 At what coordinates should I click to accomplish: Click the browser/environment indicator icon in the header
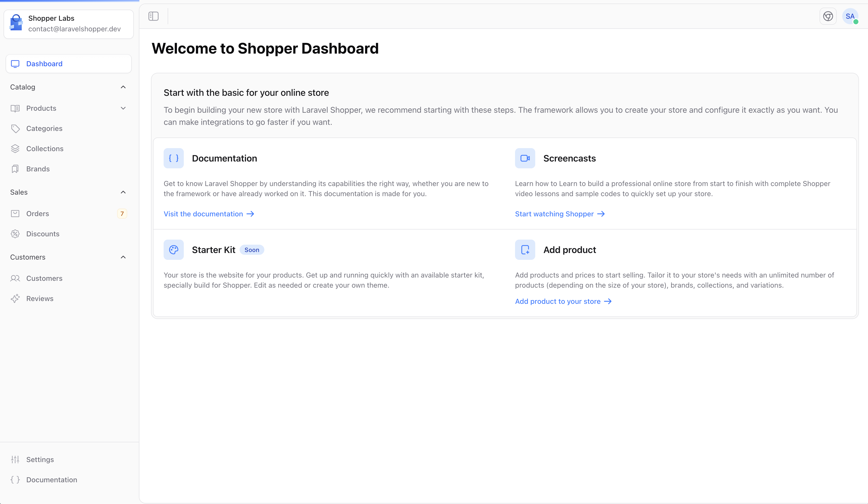pos(828,16)
